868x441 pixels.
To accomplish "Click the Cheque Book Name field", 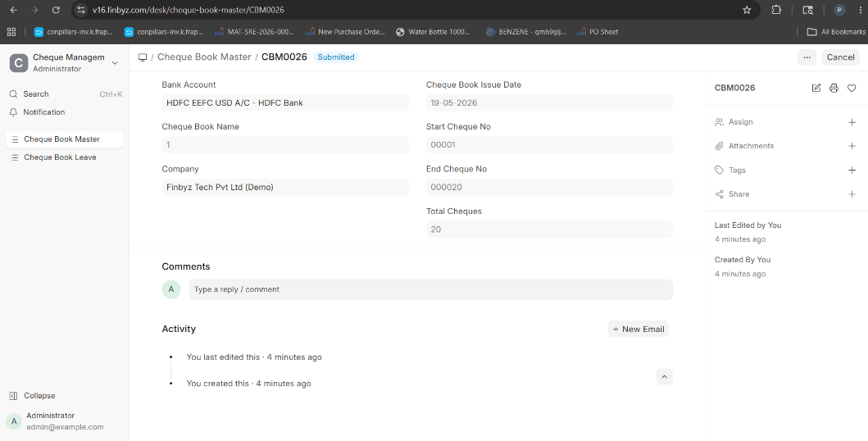I will (285, 145).
